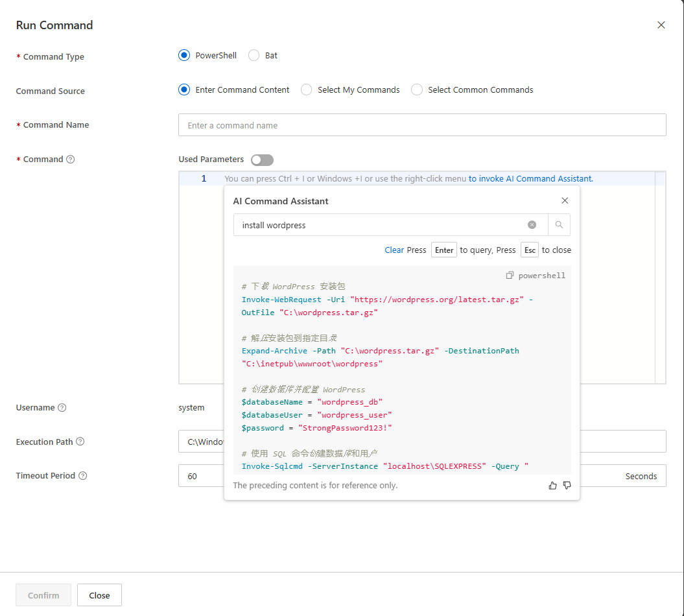Clear the AI assistant search text
The height and width of the screenshot is (616, 684).
tap(532, 224)
